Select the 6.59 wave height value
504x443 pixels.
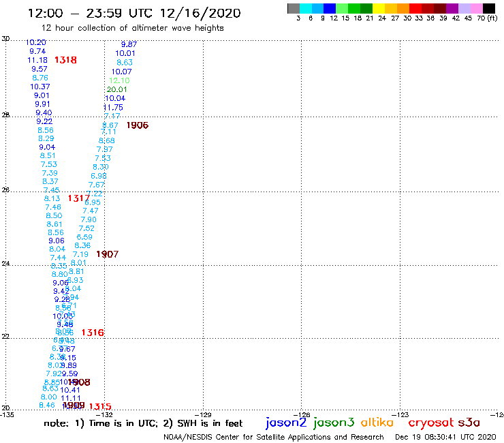click(84, 237)
